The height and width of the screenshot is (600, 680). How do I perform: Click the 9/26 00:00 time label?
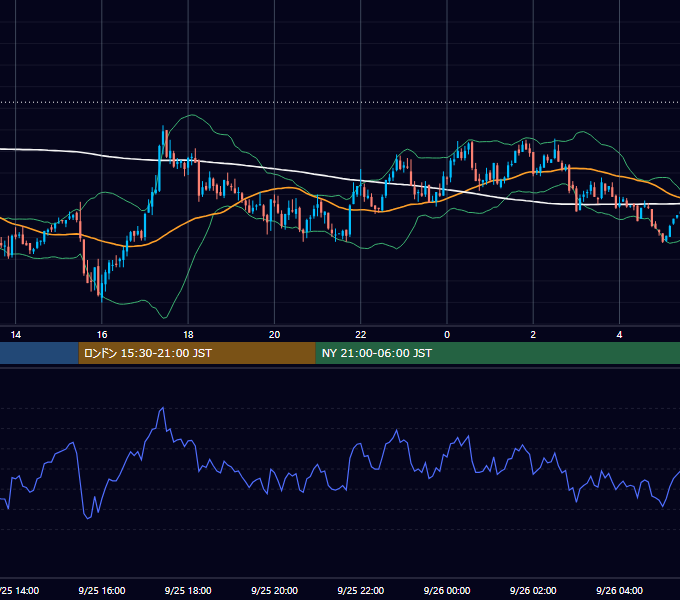coord(447,590)
